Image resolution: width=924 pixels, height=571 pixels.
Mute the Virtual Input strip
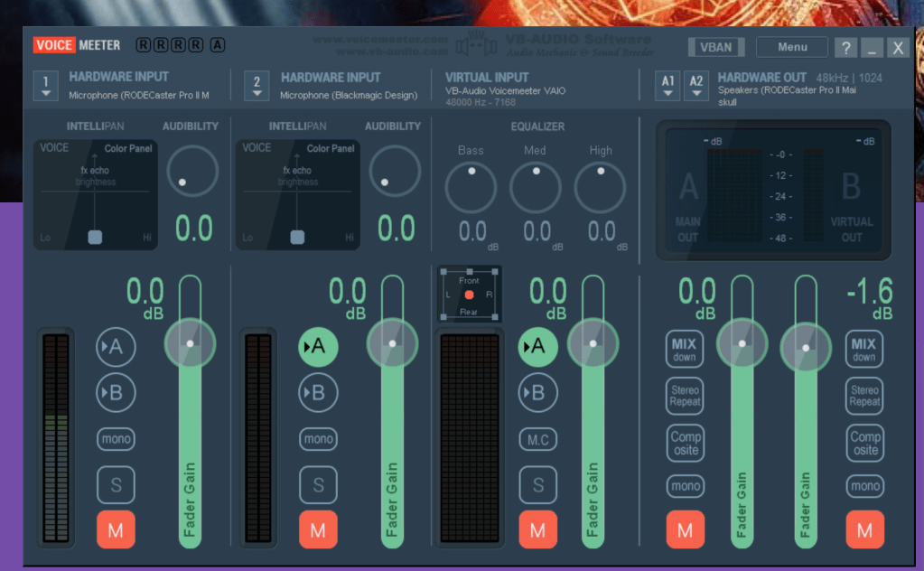pos(538,530)
